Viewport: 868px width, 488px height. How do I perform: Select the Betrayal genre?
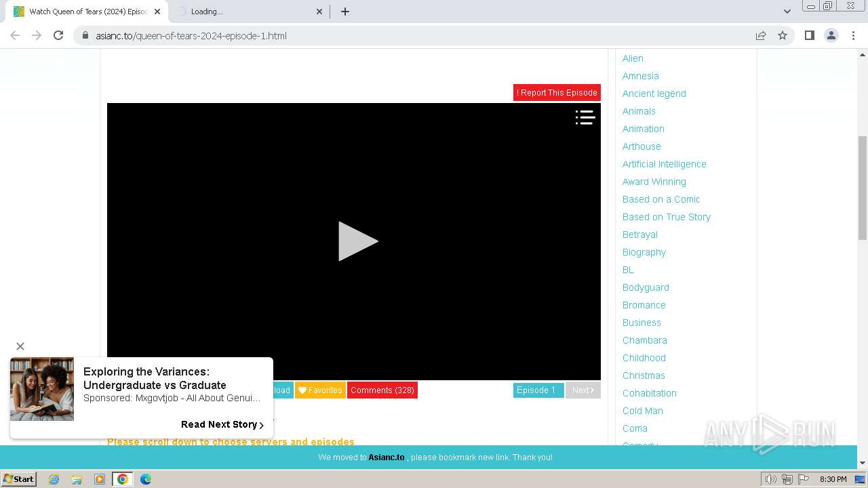coord(640,235)
